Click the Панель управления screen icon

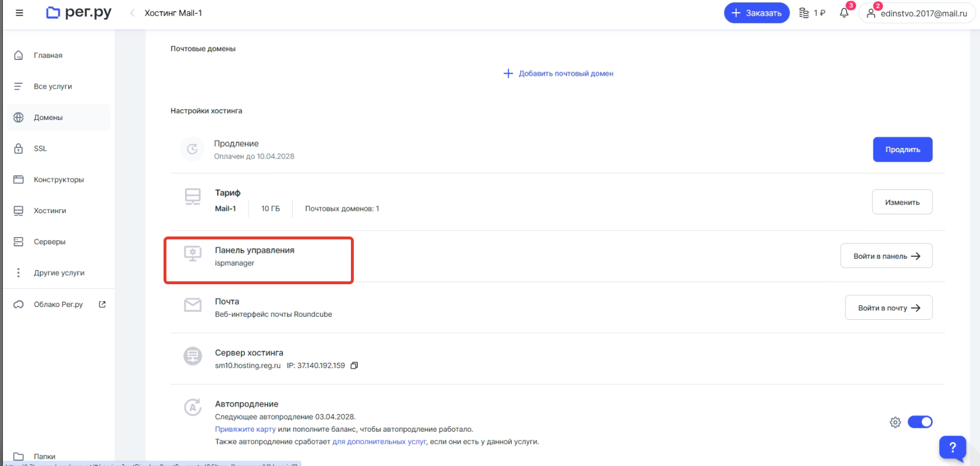pyautogui.click(x=193, y=253)
